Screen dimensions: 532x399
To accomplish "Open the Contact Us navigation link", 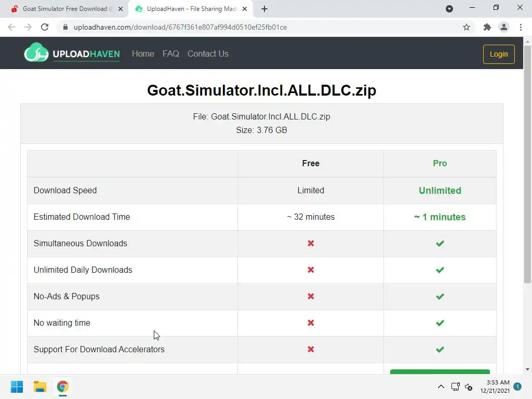I will (208, 54).
